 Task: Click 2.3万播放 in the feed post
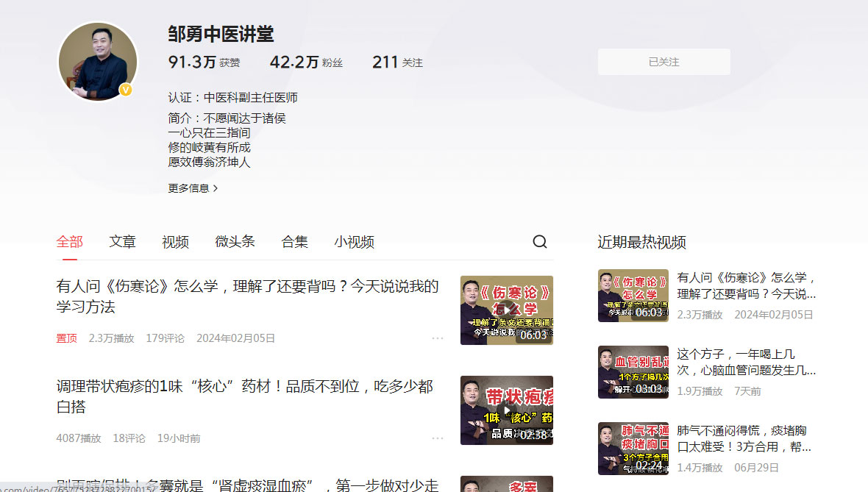point(111,338)
